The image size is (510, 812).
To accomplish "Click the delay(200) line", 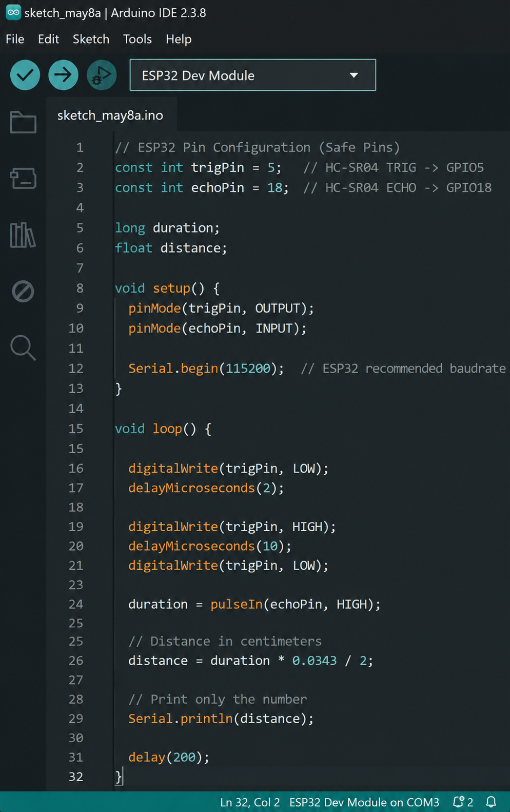I will pyautogui.click(x=169, y=757).
